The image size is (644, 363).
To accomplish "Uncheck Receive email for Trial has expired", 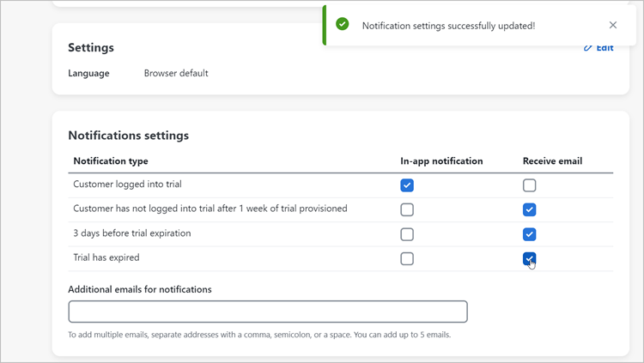I will point(529,258).
